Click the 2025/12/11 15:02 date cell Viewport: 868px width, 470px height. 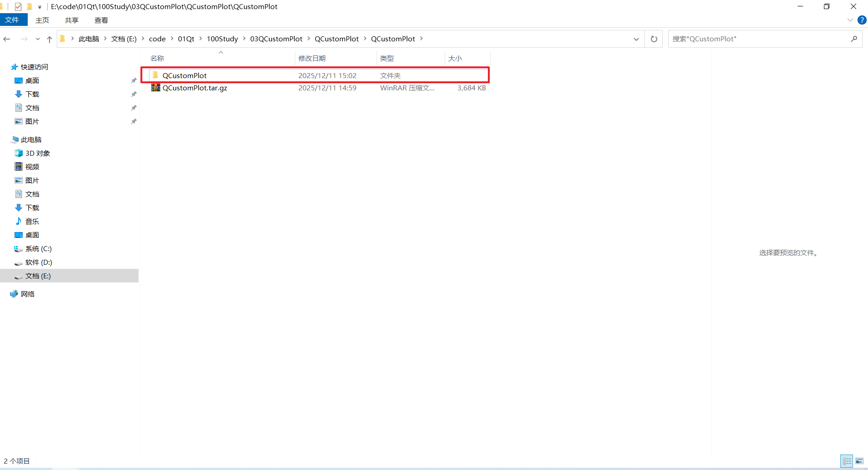(327, 76)
